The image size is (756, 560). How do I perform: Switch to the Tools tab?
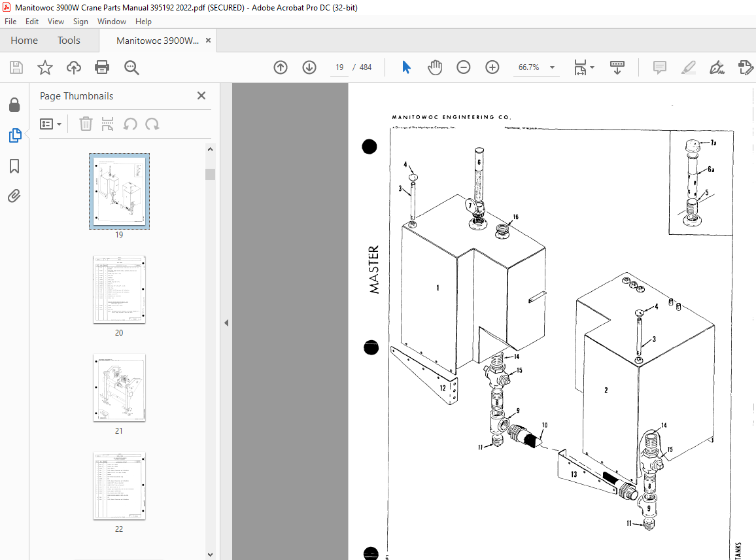(69, 41)
